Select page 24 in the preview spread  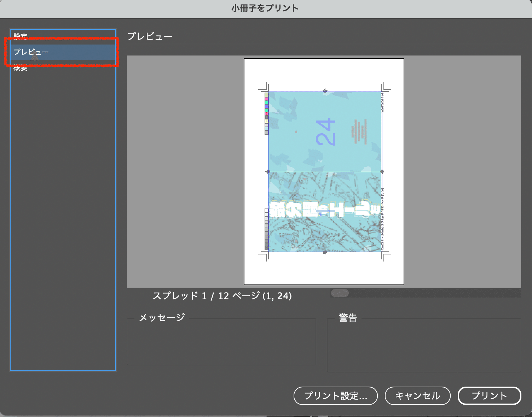point(325,131)
